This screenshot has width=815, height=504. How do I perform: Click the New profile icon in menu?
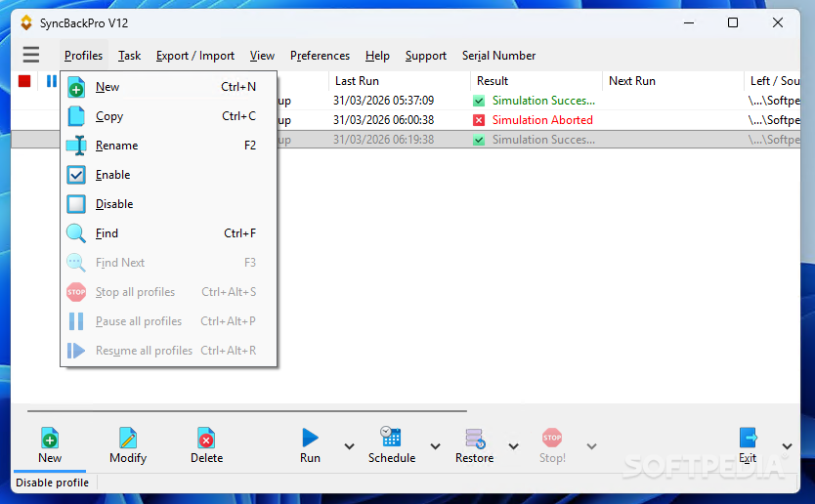(x=76, y=87)
